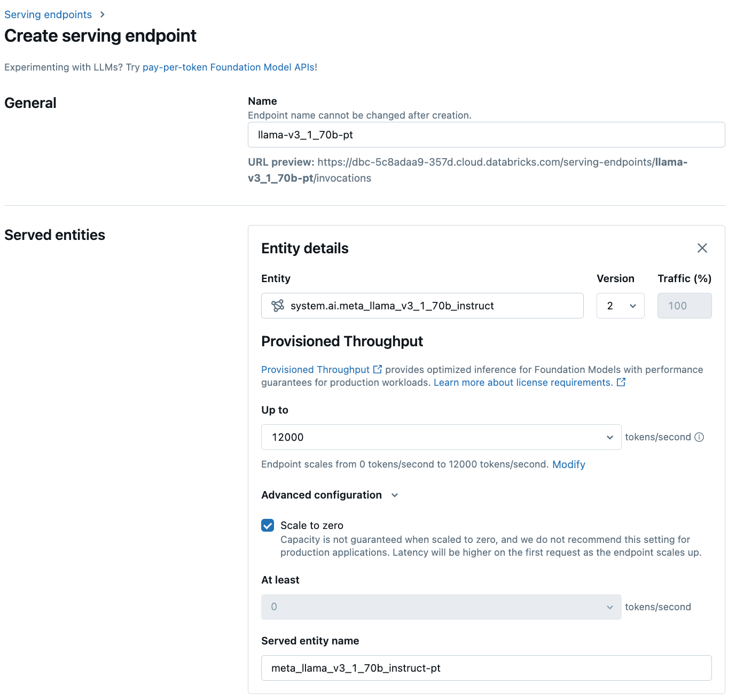Click the endpoint Name input field
This screenshot has height=700, width=736.
click(x=486, y=135)
